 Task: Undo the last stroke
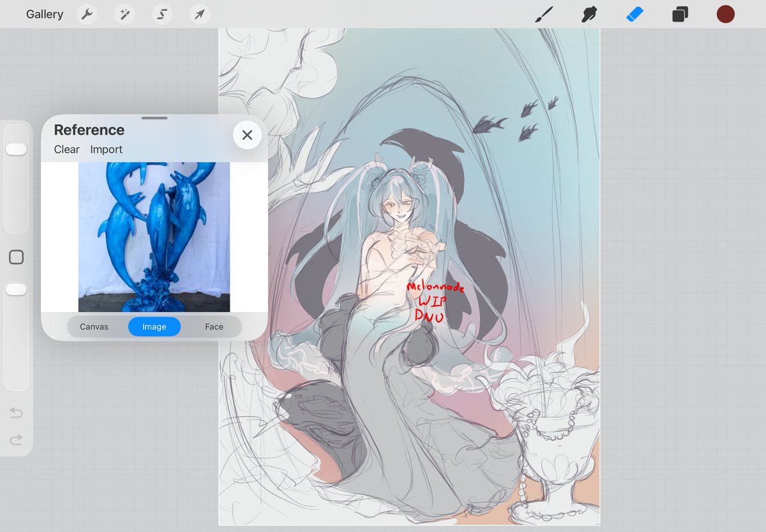click(x=16, y=413)
